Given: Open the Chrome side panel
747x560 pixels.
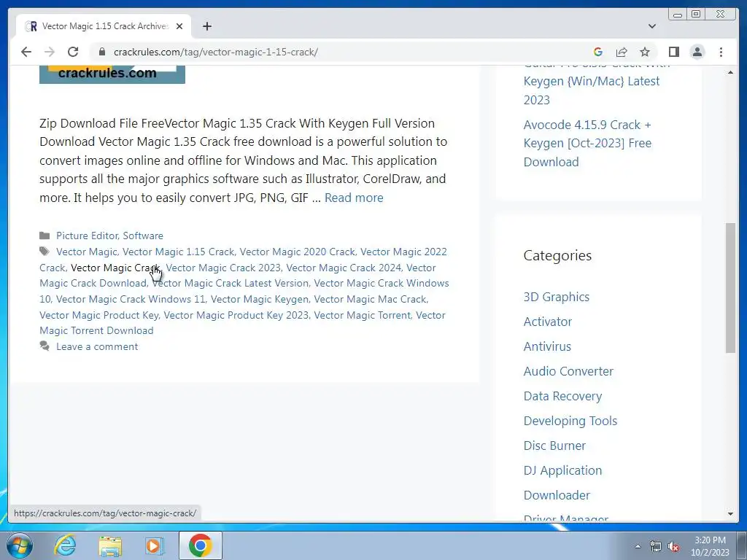Looking at the screenshot, I should coord(673,52).
